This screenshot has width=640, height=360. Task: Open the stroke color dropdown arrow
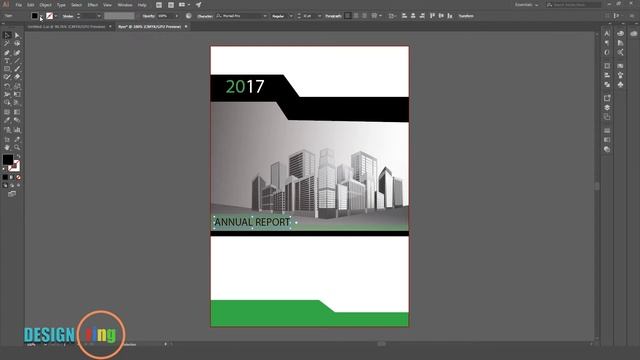[x=56, y=16]
